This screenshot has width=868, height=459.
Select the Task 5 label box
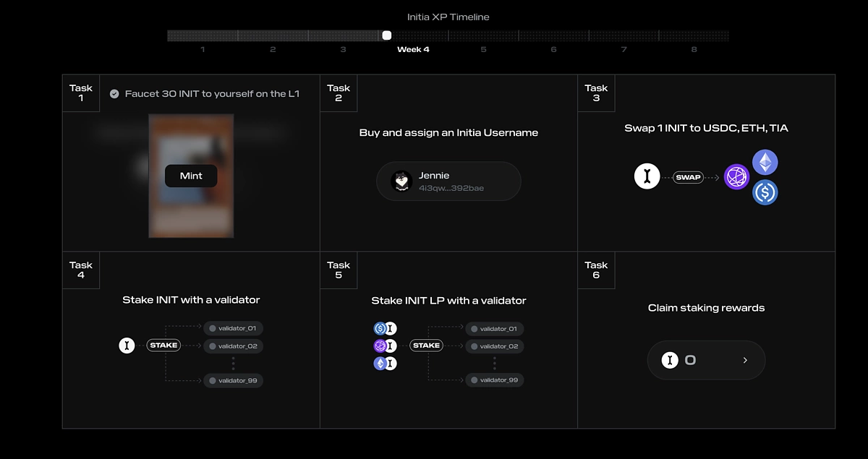click(339, 270)
